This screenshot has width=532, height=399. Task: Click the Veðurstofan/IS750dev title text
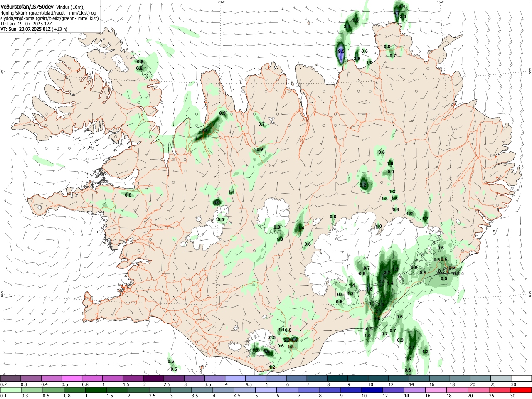tap(27, 7)
